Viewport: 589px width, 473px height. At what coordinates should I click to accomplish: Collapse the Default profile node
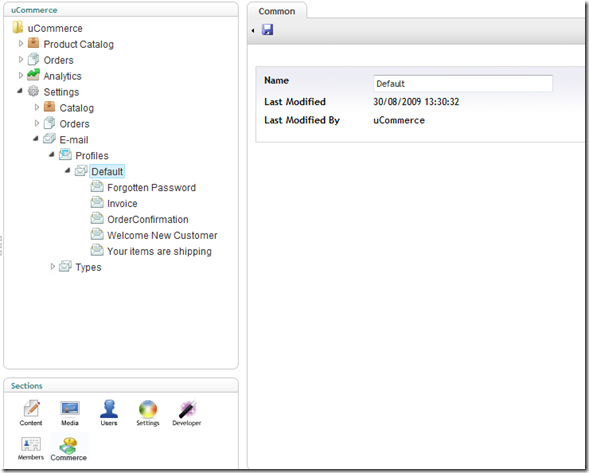coord(68,170)
